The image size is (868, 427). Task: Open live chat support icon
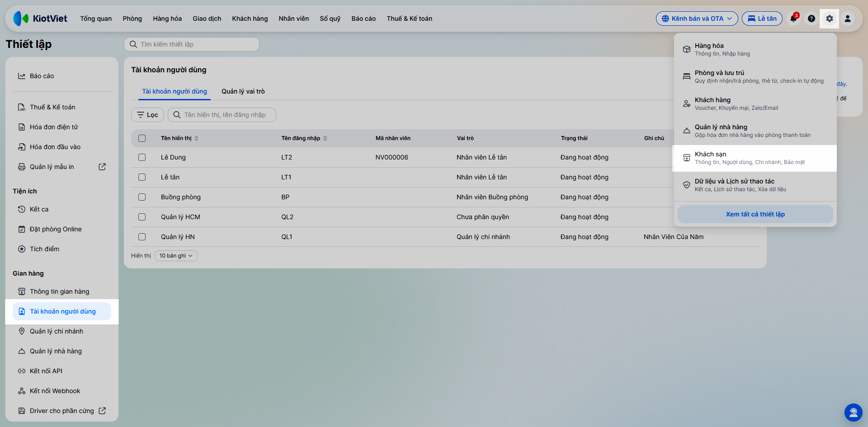pos(853,412)
